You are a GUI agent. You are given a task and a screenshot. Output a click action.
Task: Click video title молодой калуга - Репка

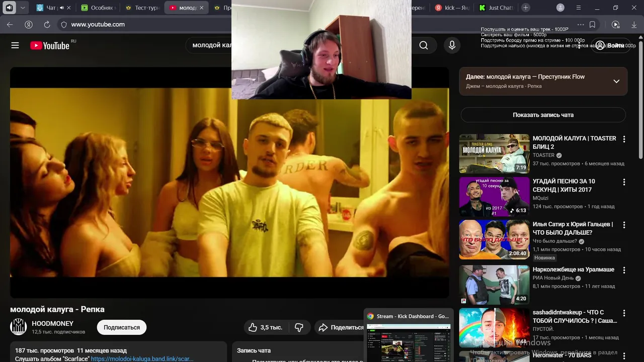pyautogui.click(x=57, y=309)
